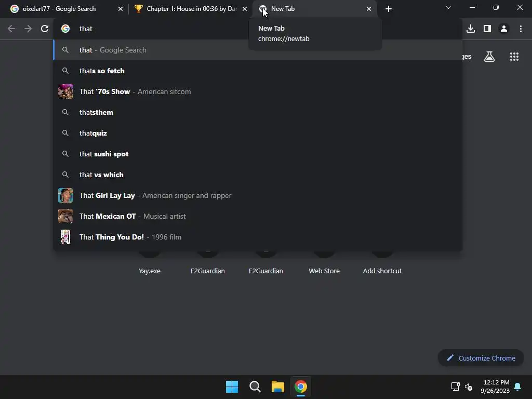Image resolution: width=532 pixels, height=399 pixels.
Task: Click That Mexican OT thumbnail
Action: click(x=65, y=216)
